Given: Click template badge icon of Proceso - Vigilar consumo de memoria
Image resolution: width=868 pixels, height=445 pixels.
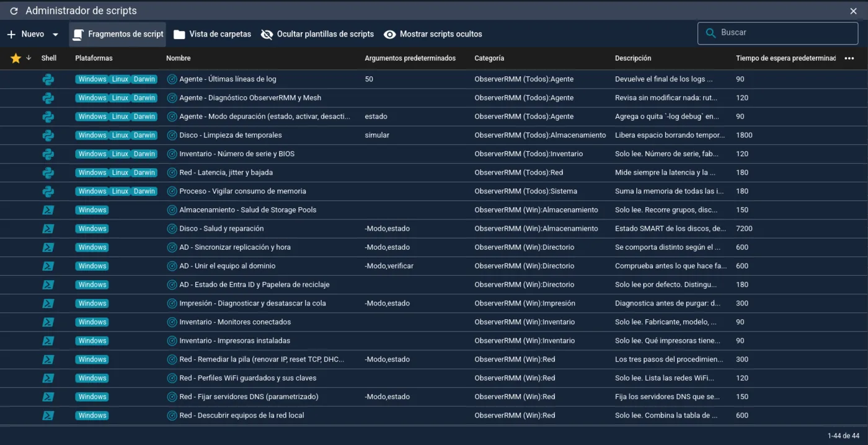Looking at the screenshot, I should point(172,192).
